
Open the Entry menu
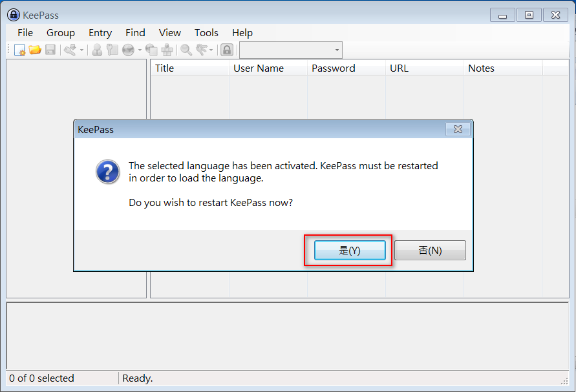point(100,33)
